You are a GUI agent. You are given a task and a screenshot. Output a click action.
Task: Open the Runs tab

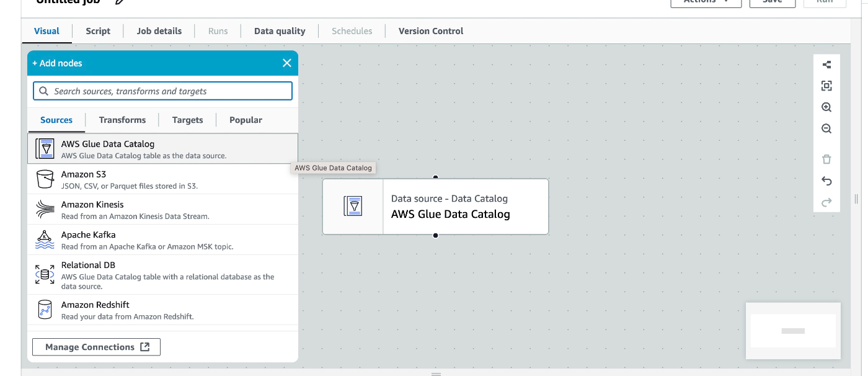(x=218, y=31)
